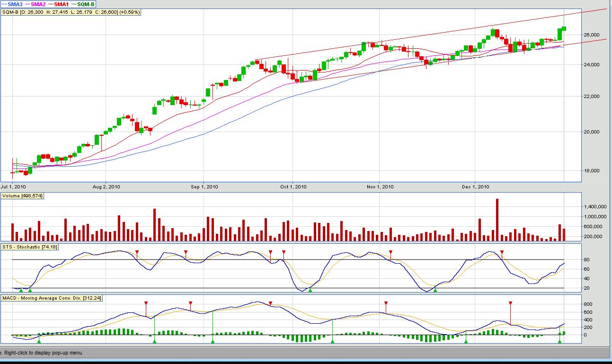
Task: Click the tallest volume bar in December
Action: (x=497, y=220)
